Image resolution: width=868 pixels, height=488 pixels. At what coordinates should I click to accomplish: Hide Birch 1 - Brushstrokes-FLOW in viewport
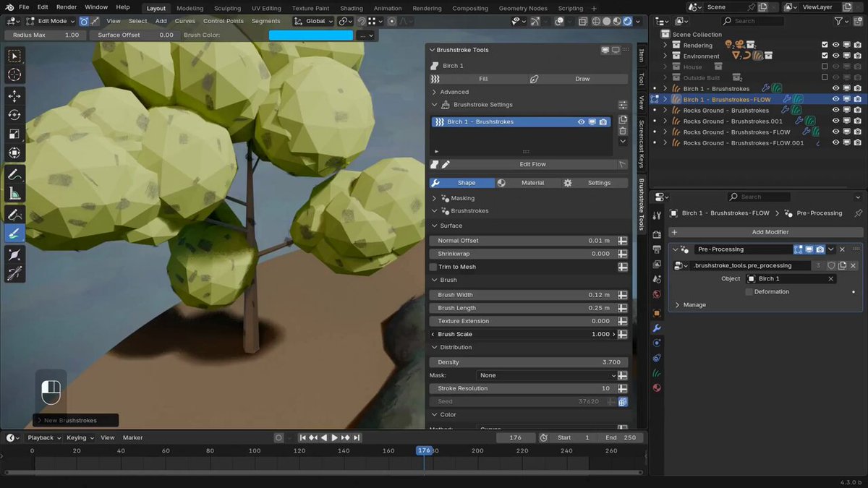pos(835,99)
